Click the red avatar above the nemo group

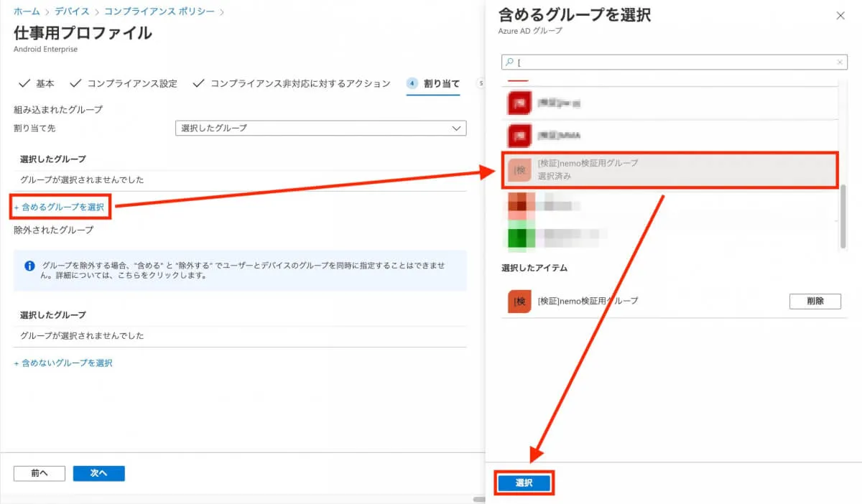pyautogui.click(x=519, y=135)
